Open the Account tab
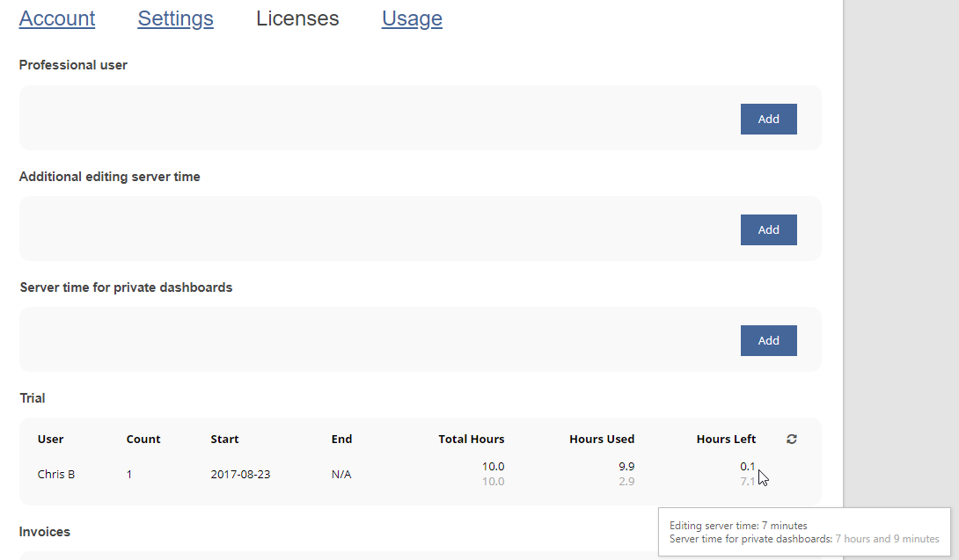This screenshot has width=959, height=560. click(57, 18)
